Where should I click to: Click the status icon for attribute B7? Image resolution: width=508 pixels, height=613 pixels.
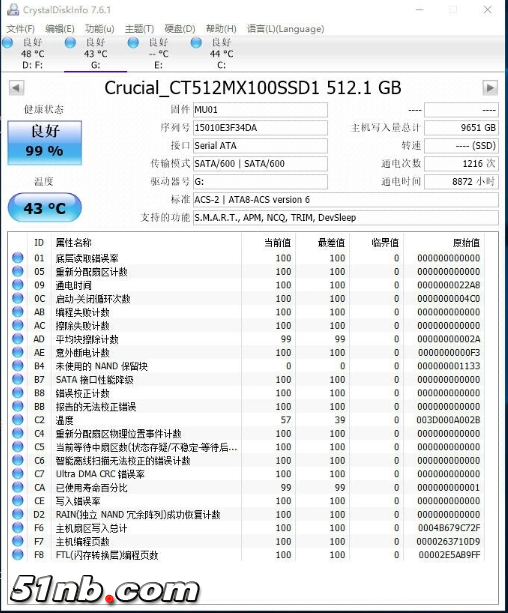point(18,379)
